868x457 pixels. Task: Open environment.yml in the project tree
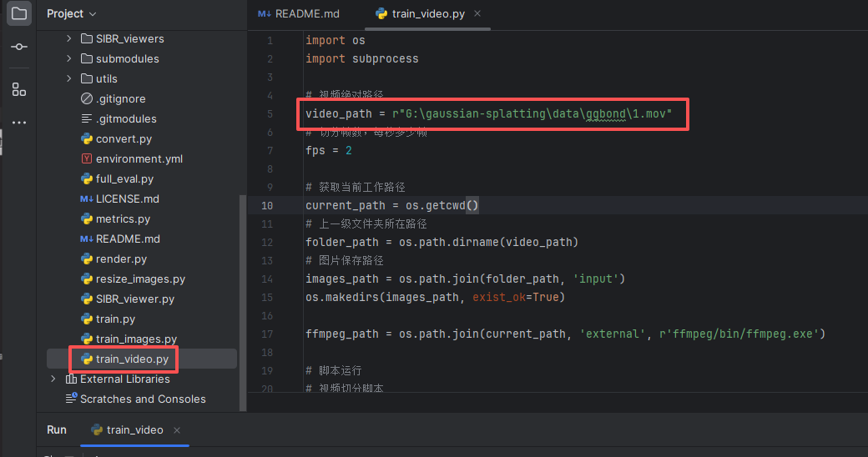pyautogui.click(x=139, y=158)
